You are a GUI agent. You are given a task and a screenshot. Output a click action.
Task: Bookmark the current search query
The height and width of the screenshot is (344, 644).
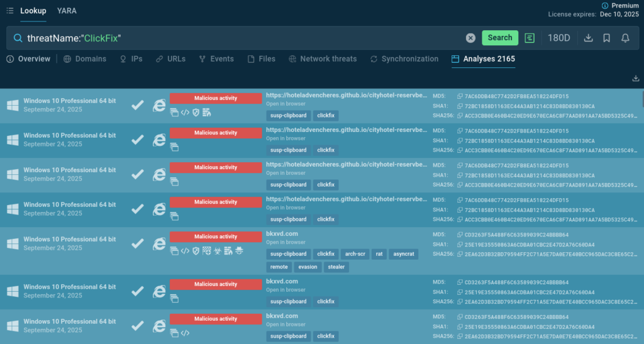pyautogui.click(x=606, y=38)
